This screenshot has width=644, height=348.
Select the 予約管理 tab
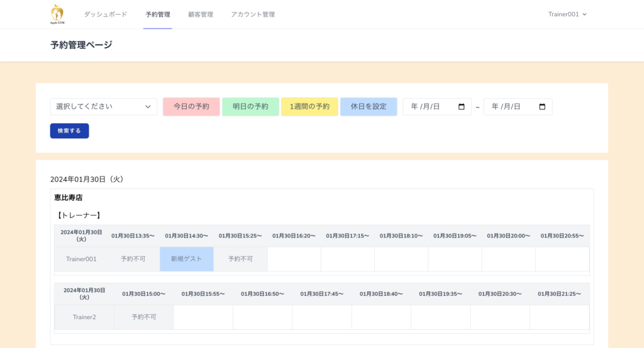(157, 14)
